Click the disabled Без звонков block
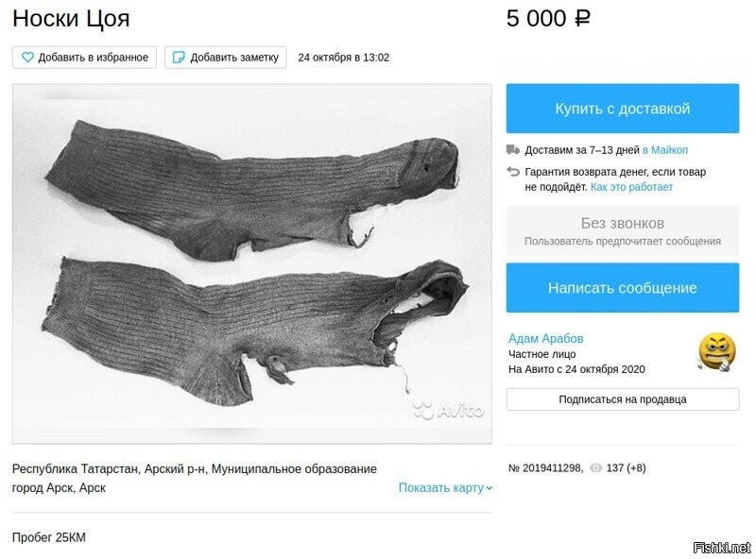This screenshot has height=559, width=756. pos(623,230)
